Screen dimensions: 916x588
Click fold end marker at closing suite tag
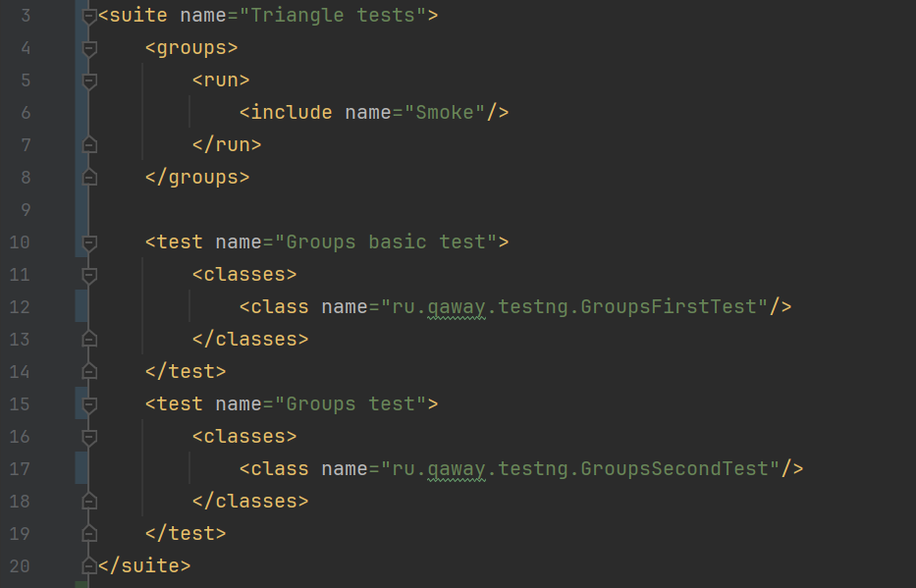point(89,565)
